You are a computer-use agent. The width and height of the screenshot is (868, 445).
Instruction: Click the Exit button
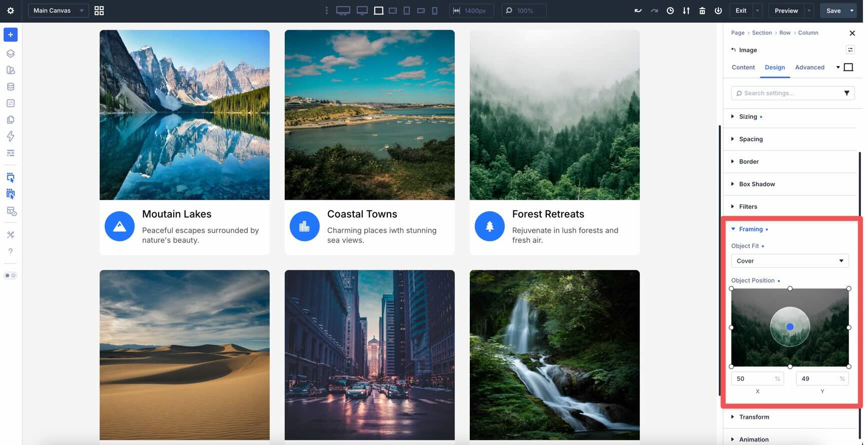(741, 11)
